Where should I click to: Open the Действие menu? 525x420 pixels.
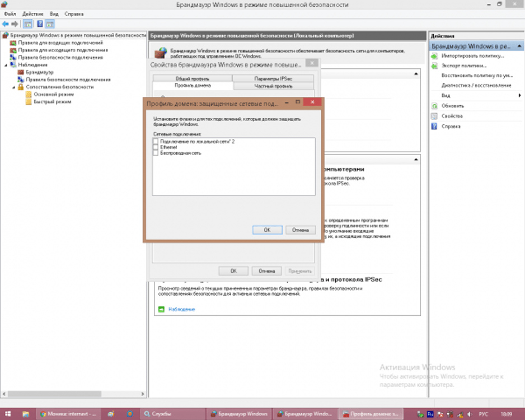[32, 13]
